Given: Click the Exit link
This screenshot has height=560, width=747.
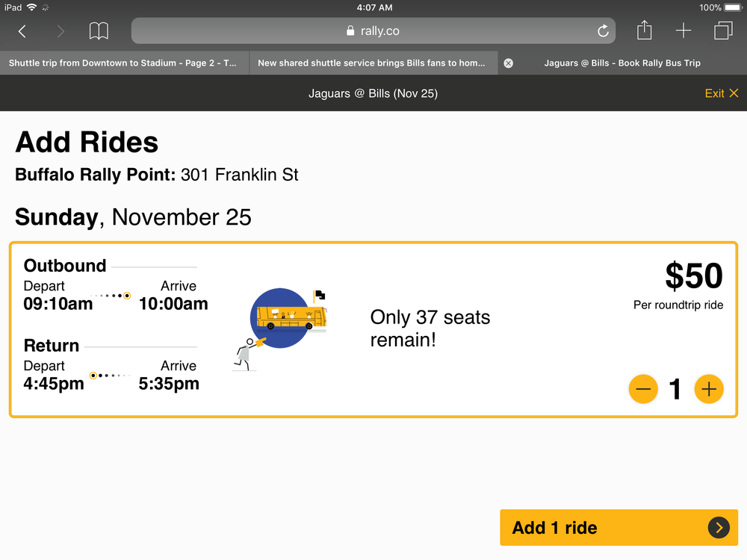Looking at the screenshot, I should click(x=722, y=93).
